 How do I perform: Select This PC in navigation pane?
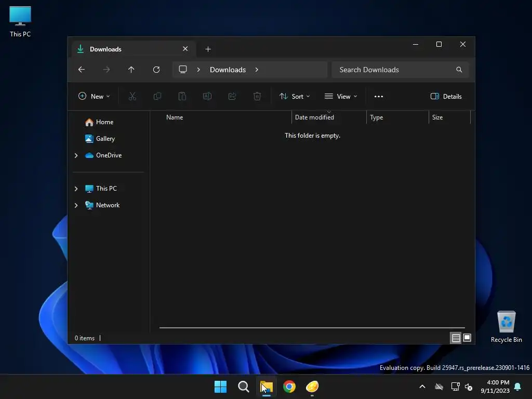[x=106, y=188]
